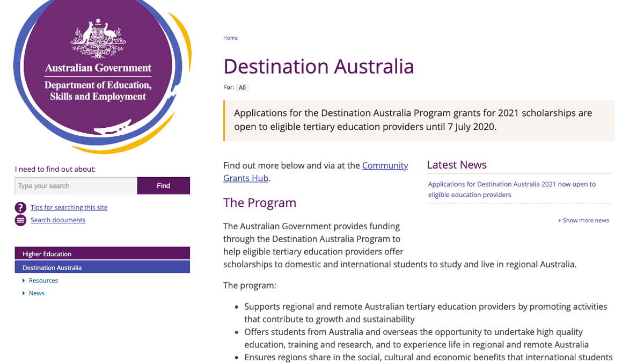Image resolution: width=644 pixels, height=364 pixels.
Task: Expand the arrow beside Resources
Action: coord(24,281)
